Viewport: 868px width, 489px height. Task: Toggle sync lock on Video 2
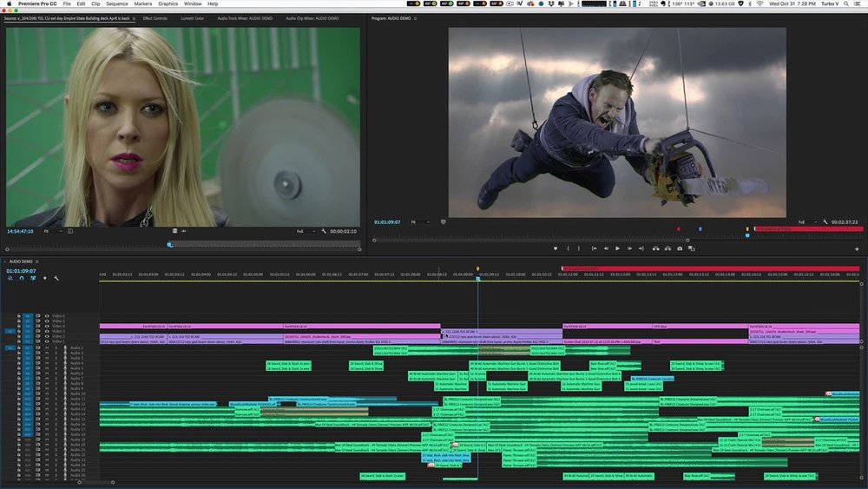[x=37, y=336]
